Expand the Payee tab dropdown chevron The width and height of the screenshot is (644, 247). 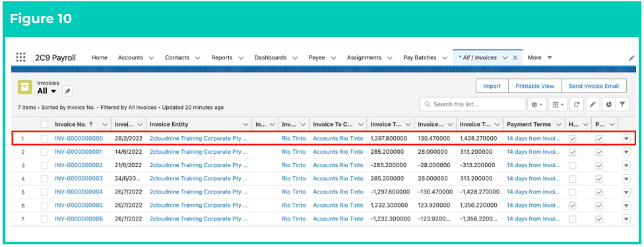click(333, 58)
